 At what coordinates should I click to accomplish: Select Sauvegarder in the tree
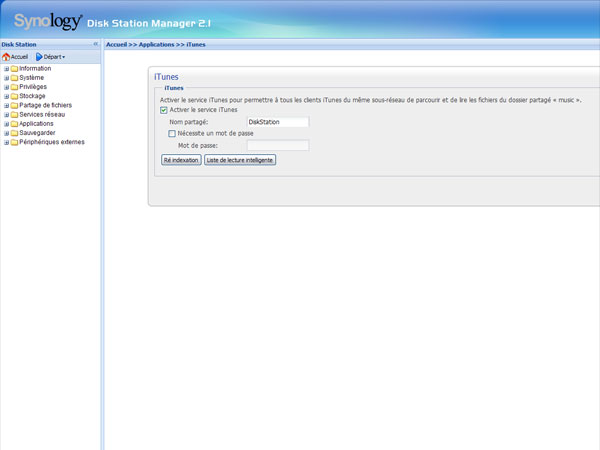pos(38,133)
